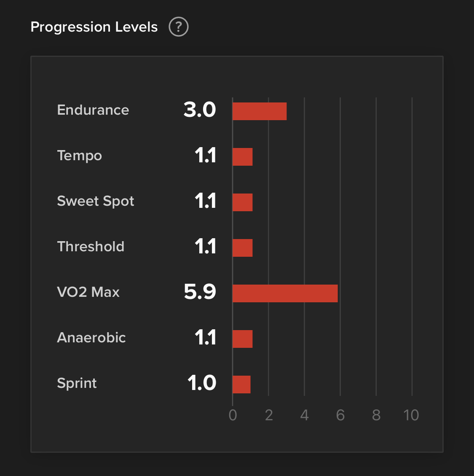This screenshot has width=474, height=476.
Task: Click the VO2 Max 5.9 level value
Action: (x=200, y=292)
